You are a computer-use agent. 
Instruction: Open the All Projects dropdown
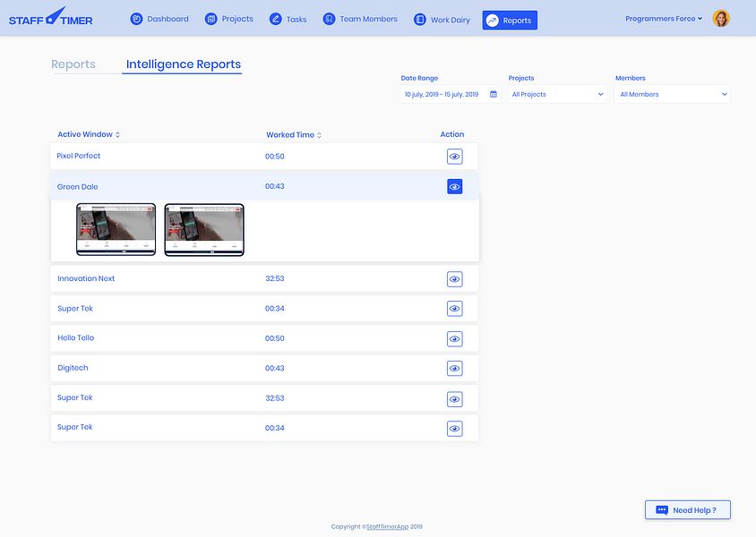[557, 94]
